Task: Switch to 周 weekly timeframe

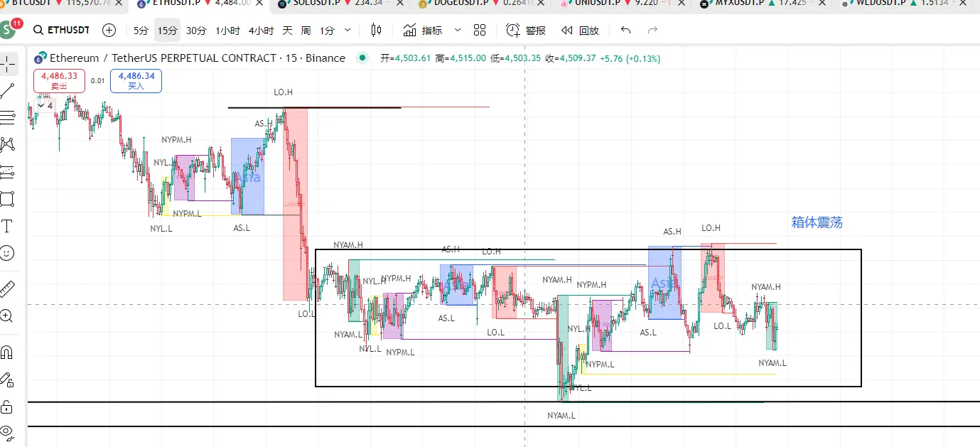Action: click(306, 31)
